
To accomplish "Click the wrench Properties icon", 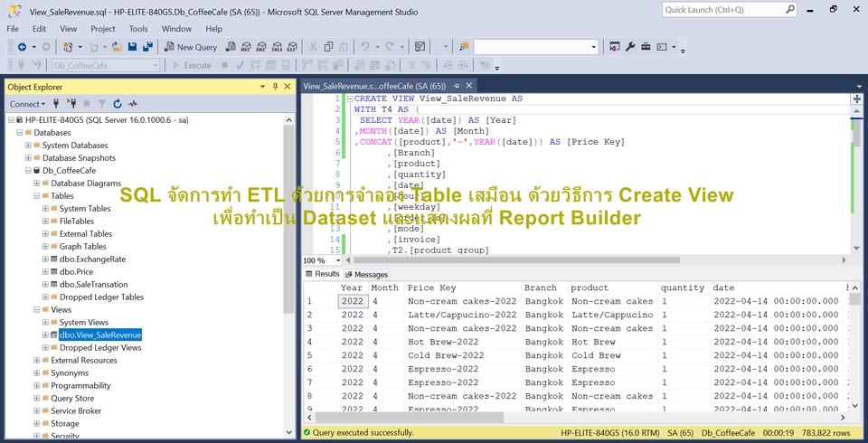I will click(x=630, y=47).
